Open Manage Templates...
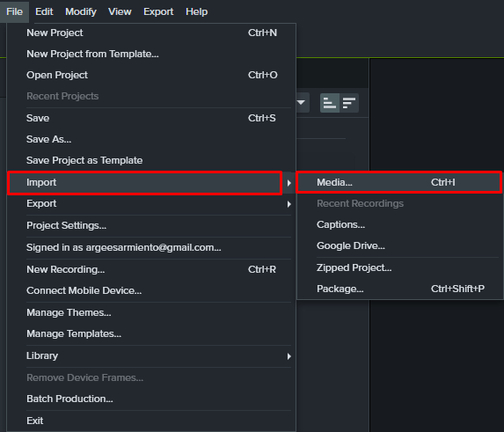Screen dimensions: 504x432 151,333
